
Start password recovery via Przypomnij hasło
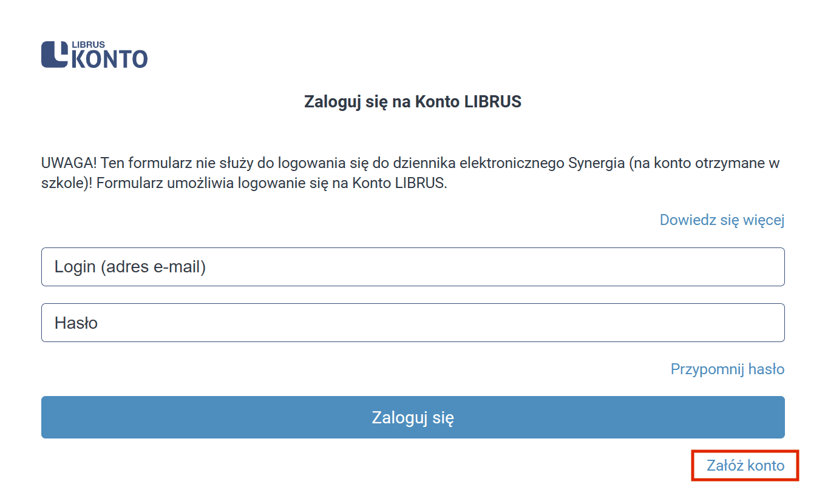[727, 369]
